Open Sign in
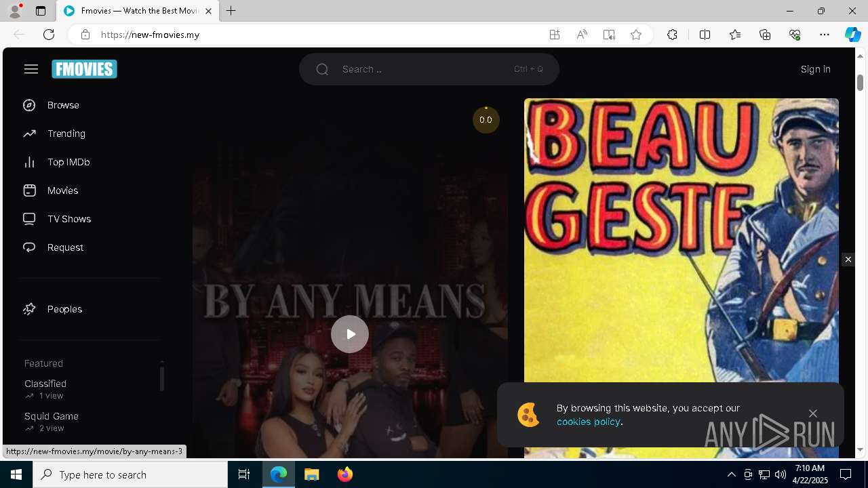868x488 pixels. pyautogui.click(x=815, y=69)
